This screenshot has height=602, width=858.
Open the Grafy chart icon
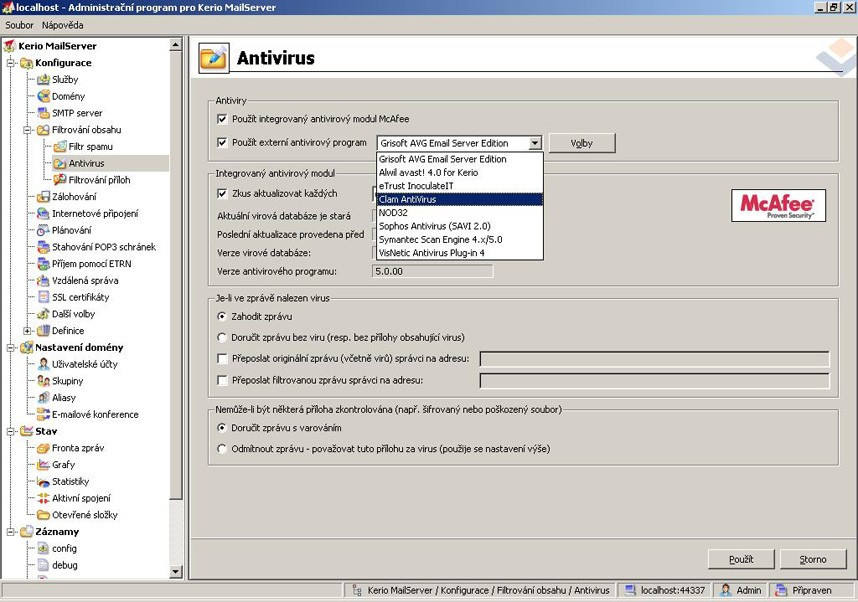(43, 465)
